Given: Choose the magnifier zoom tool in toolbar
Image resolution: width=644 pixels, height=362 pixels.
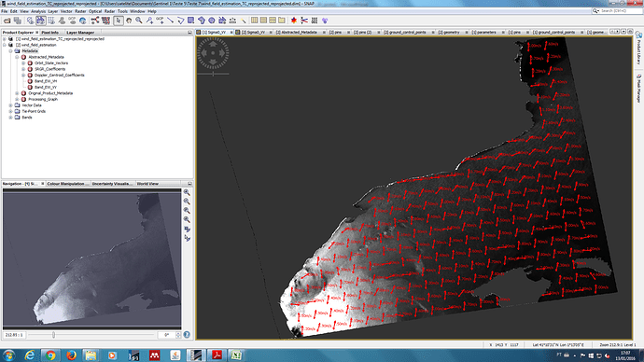Looking at the screenshot, I should (x=139, y=21).
